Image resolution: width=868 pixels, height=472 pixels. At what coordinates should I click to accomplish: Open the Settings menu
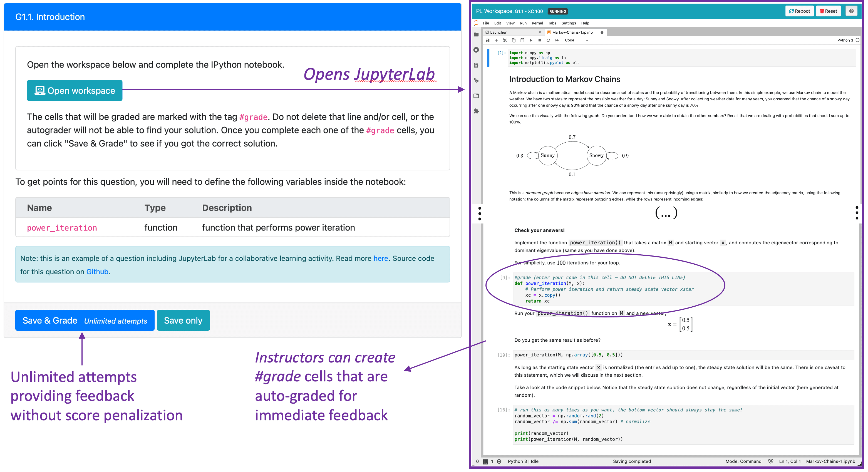point(569,23)
